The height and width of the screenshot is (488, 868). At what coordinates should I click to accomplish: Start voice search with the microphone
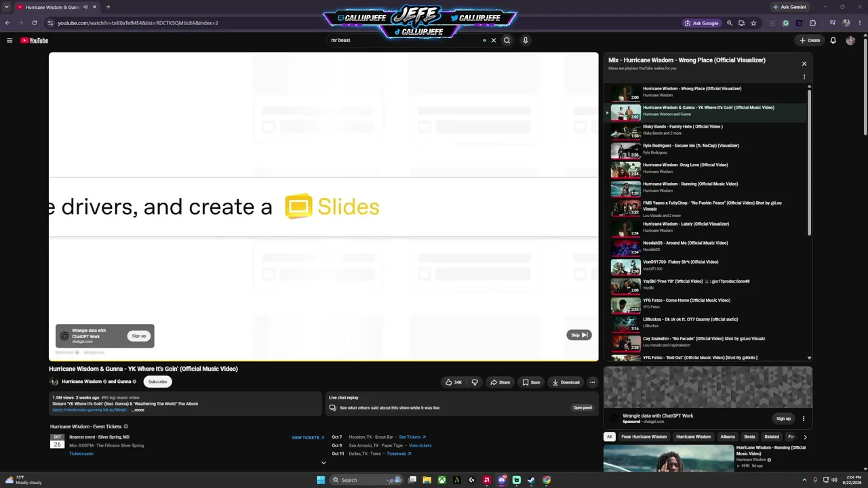[x=525, y=41]
